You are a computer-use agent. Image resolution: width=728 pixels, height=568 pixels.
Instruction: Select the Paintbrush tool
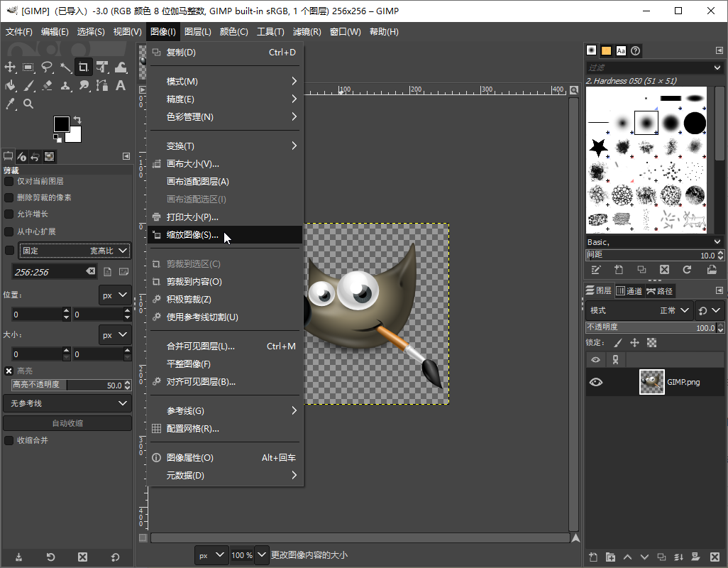click(28, 85)
